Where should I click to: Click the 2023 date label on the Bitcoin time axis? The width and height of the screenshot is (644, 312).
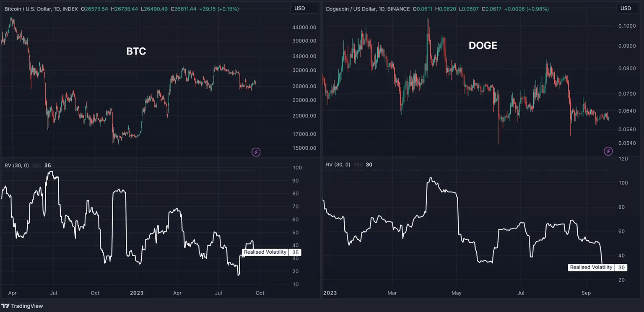click(x=136, y=293)
